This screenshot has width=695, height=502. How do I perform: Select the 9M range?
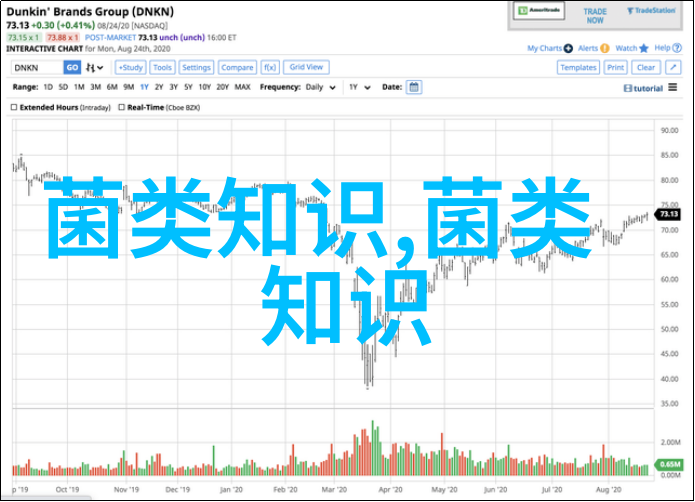tap(129, 87)
